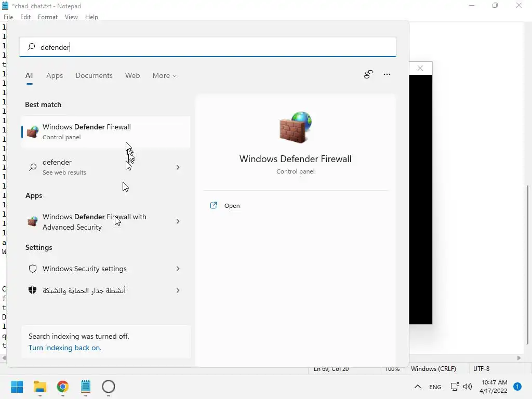532x399 pixels.
Task: Open the Notepad View menu
Action: (x=71, y=17)
